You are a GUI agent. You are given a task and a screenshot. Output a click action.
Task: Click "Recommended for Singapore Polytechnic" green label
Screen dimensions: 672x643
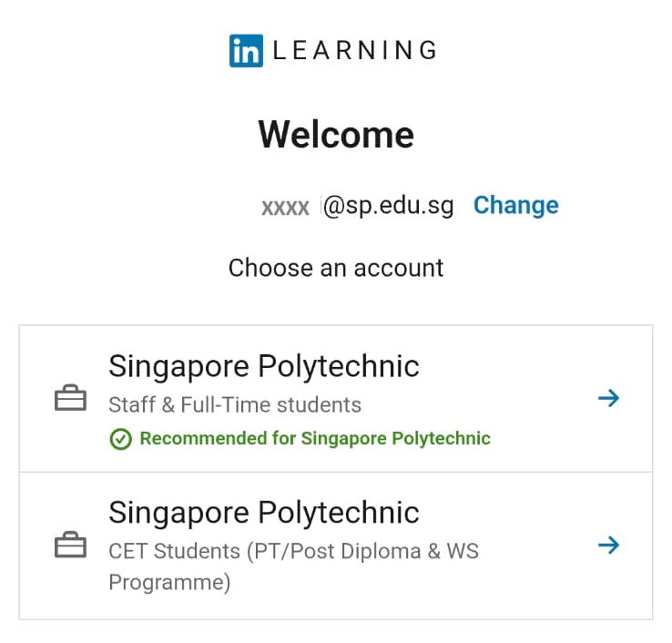click(315, 439)
